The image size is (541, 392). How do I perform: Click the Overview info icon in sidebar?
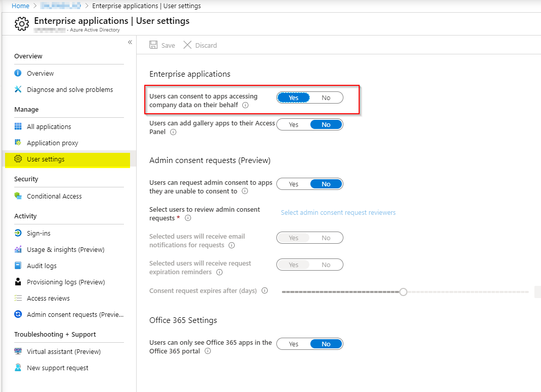18,73
